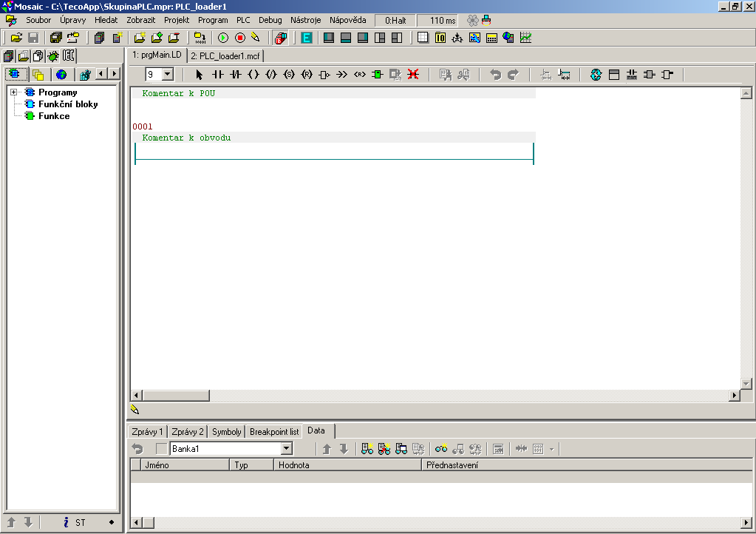Click the editor vertical scroll down arrow

(746, 384)
